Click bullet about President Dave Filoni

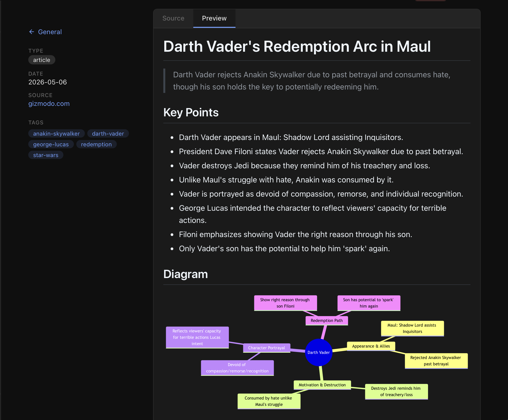[x=321, y=151]
